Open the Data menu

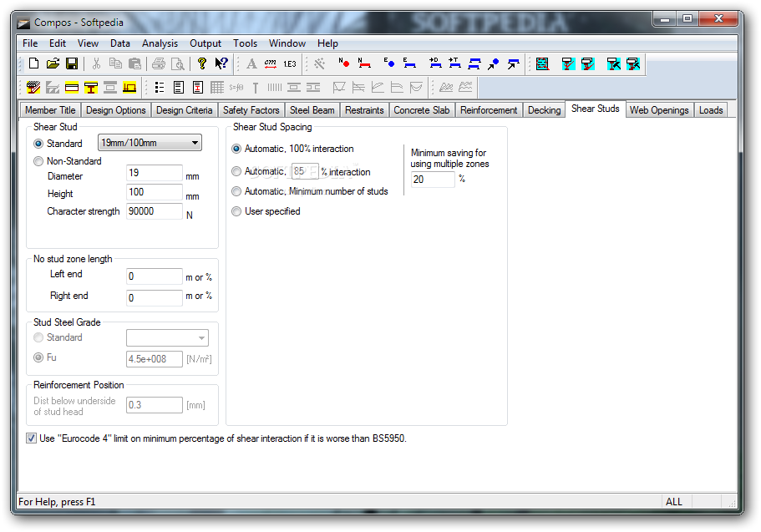pyautogui.click(x=120, y=43)
